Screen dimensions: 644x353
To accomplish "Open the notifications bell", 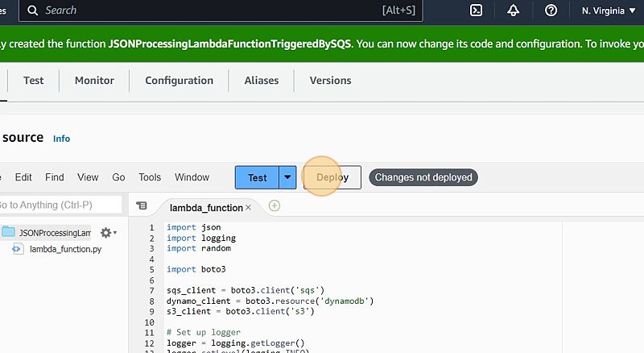I will (513, 10).
